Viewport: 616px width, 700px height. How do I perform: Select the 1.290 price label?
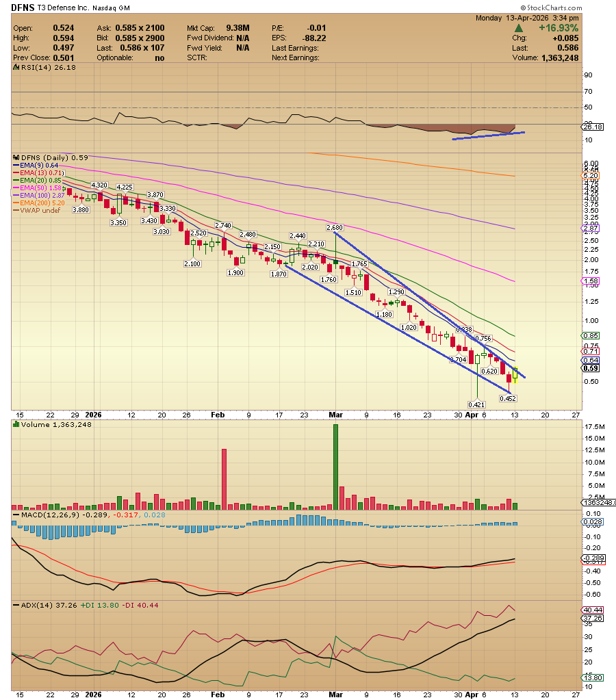(x=396, y=291)
